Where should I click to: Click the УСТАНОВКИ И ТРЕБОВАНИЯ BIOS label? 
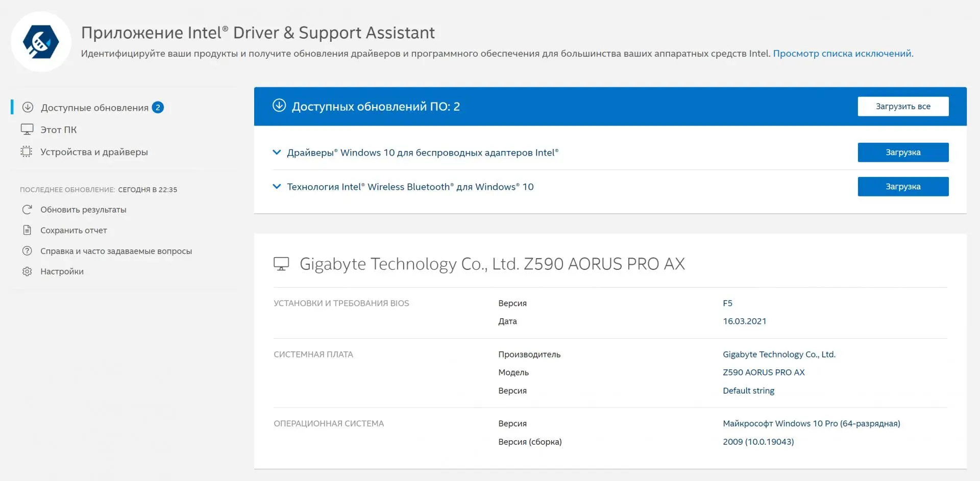(x=341, y=303)
